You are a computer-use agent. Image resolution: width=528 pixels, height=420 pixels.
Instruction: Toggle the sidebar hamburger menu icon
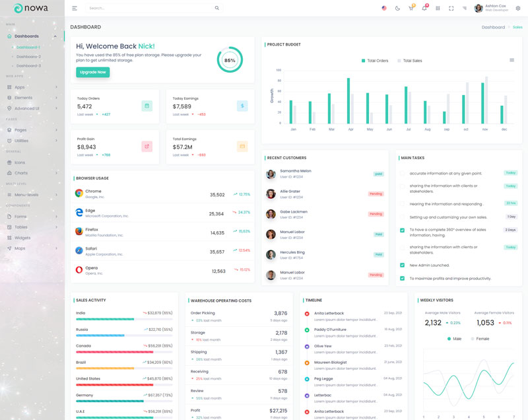click(75, 8)
